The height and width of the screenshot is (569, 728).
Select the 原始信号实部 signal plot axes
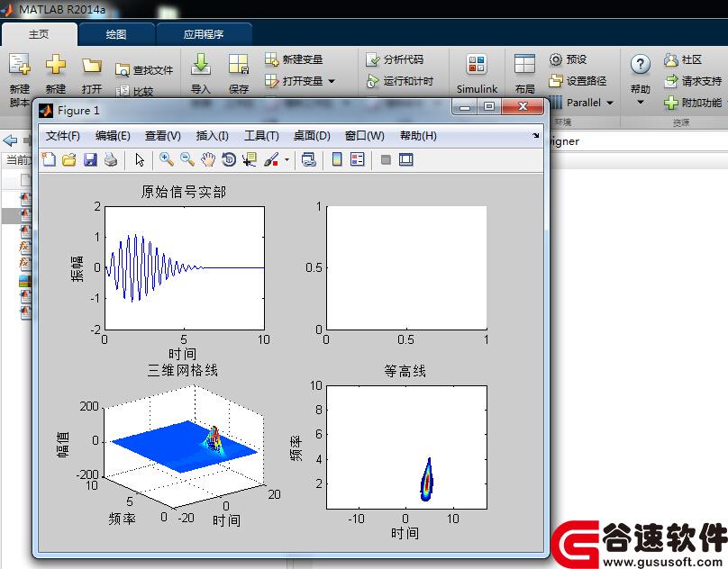[185, 268]
